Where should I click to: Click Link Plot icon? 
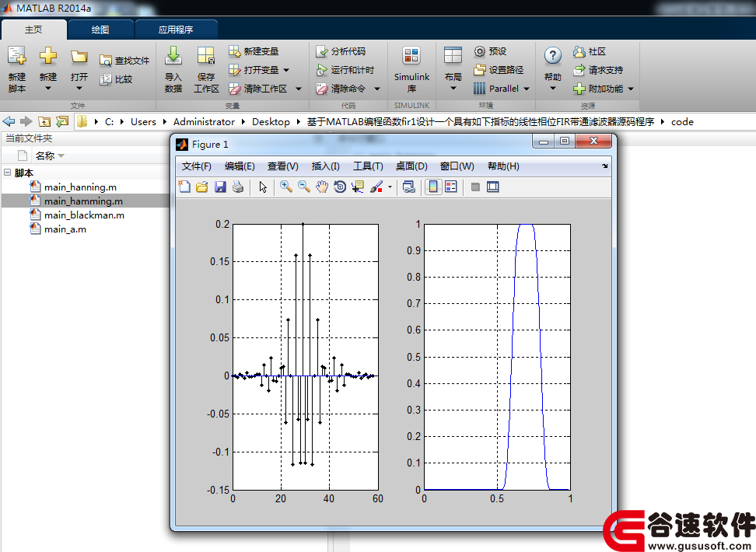click(409, 187)
